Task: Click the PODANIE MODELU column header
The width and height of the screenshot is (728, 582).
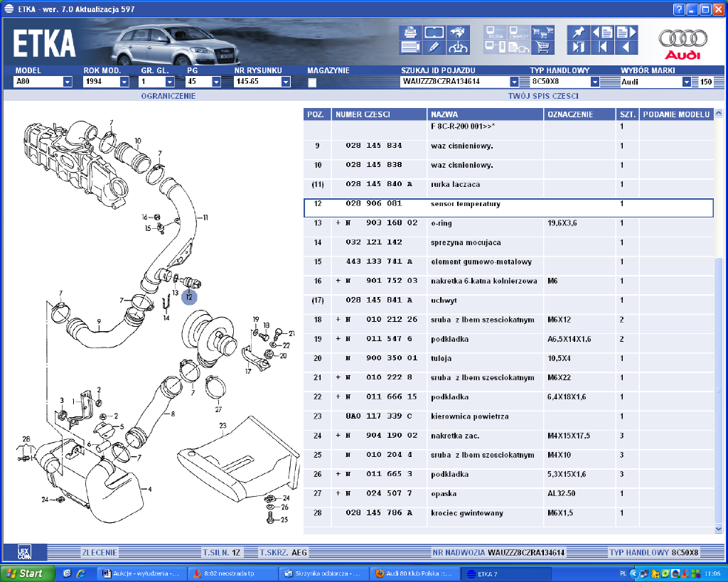Action: pyautogui.click(x=677, y=114)
